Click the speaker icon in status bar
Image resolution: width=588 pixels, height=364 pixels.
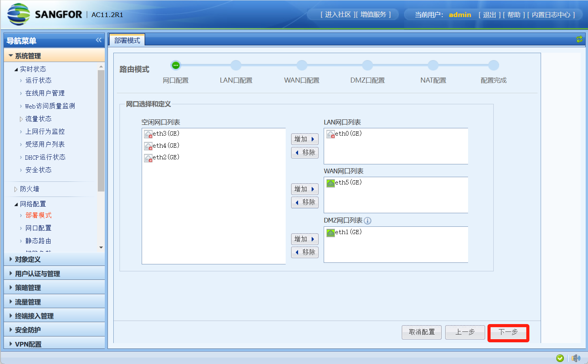coord(576,358)
